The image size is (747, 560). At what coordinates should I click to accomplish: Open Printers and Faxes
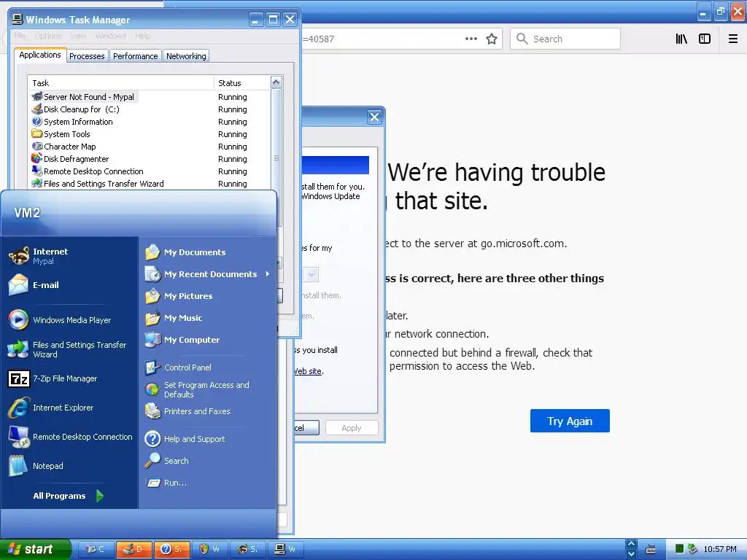click(x=187, y=411)
